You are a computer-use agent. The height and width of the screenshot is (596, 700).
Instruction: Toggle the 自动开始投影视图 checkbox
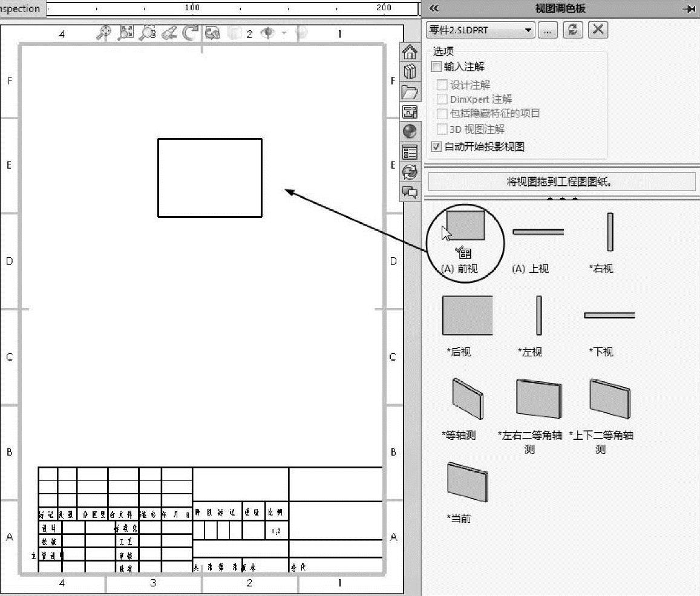pyautogui.click(x=436, y=146)
